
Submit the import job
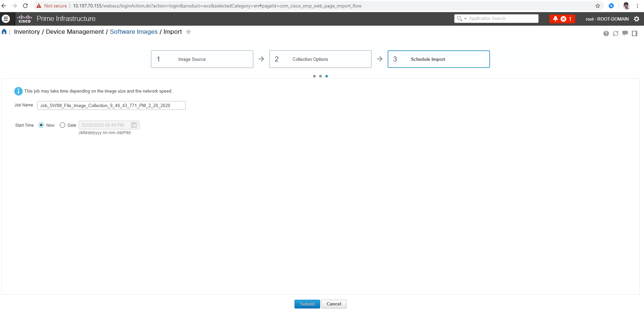click(x=307, y=304)
